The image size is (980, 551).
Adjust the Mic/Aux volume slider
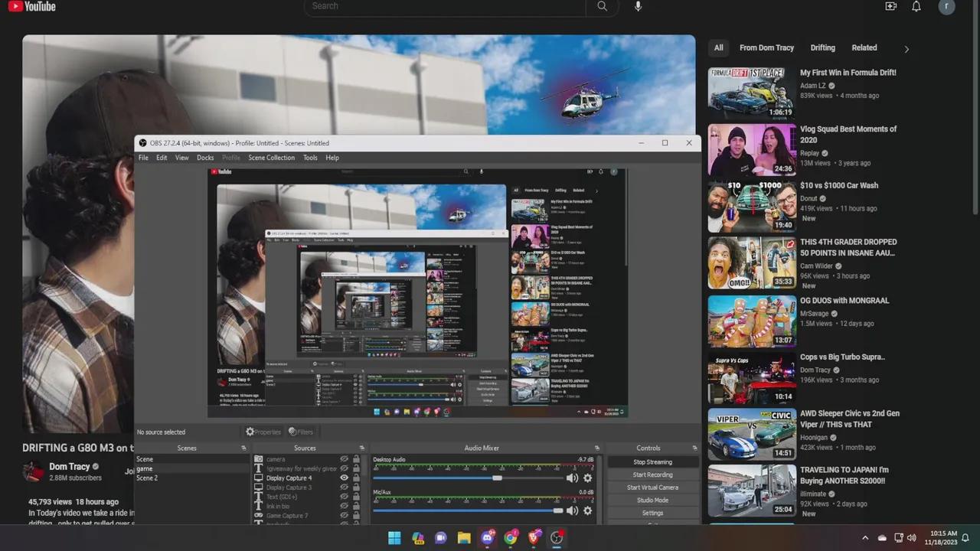click(468, 510)
